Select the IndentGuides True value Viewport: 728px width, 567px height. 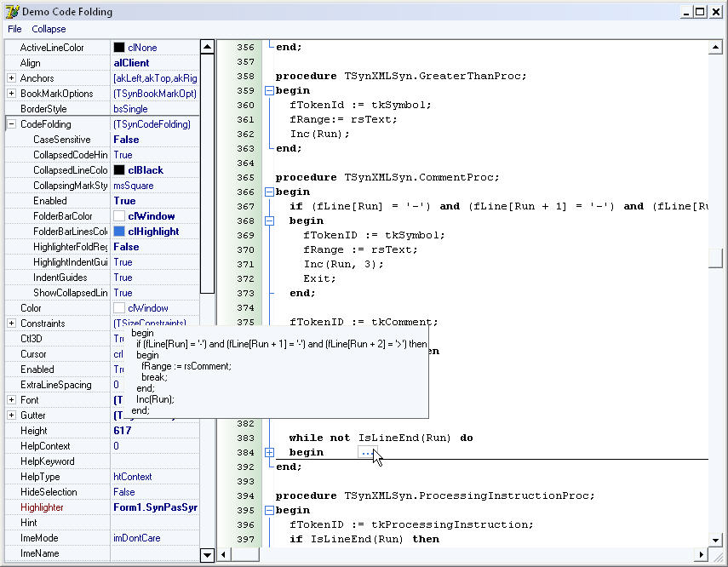tap(123, 278)
